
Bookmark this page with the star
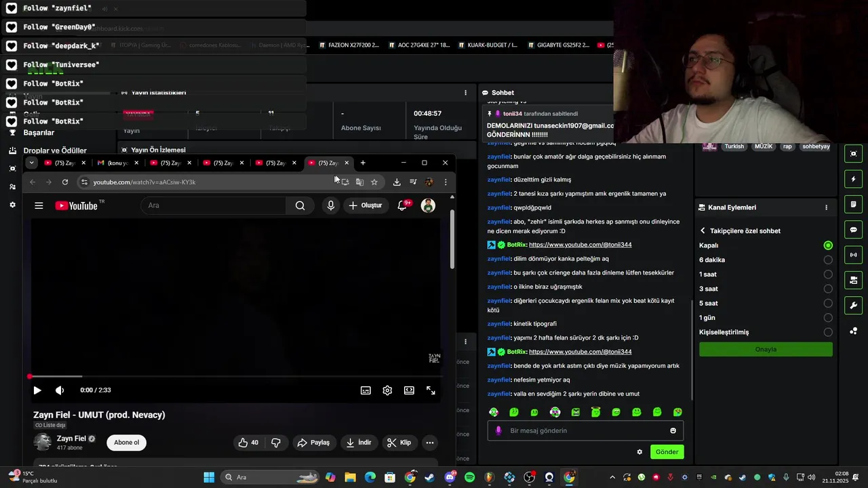[374, 182]
